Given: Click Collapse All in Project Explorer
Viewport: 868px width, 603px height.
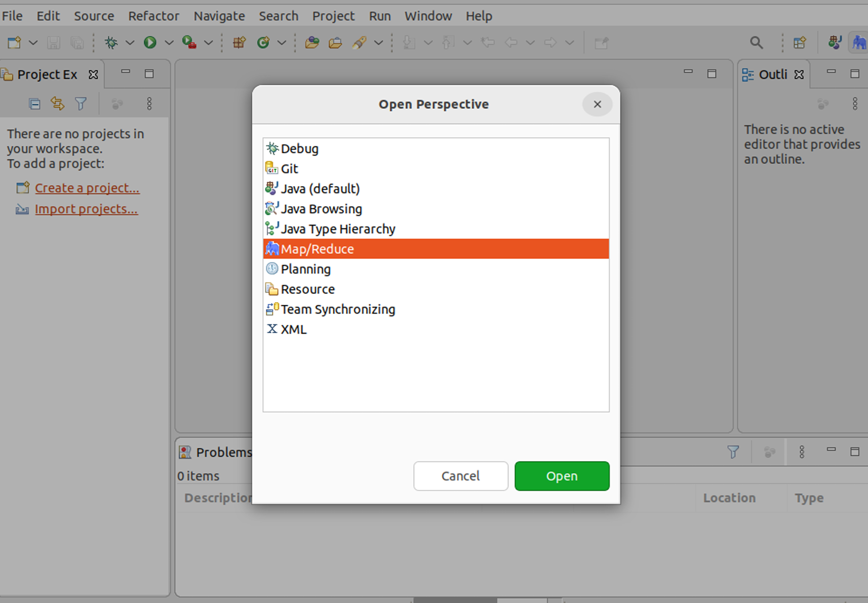Looking at the screenshot, I should [34, 104].
